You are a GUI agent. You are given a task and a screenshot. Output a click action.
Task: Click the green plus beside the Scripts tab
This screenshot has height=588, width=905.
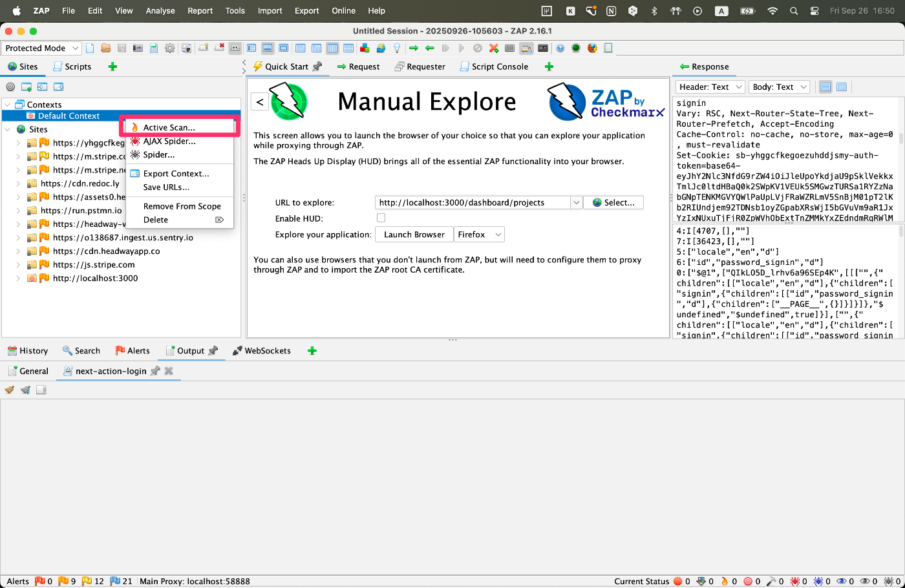tap(112, 67)
